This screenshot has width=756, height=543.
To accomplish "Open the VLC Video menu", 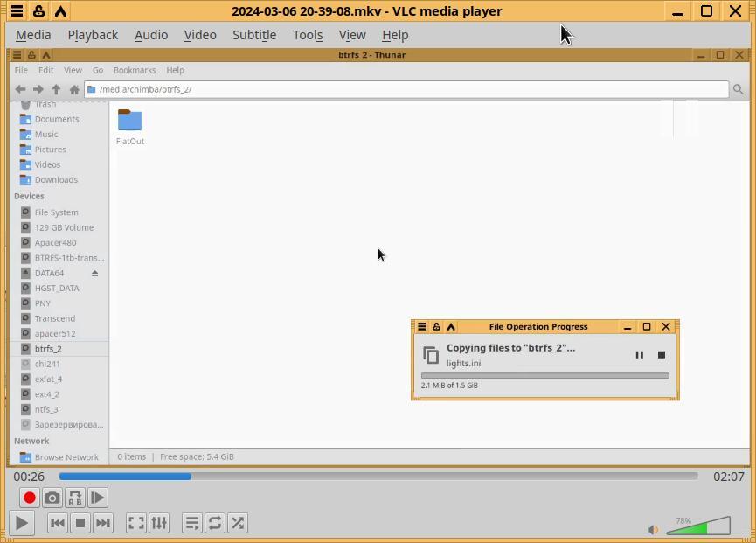I will pyautogui.click(x=200, y=35).
